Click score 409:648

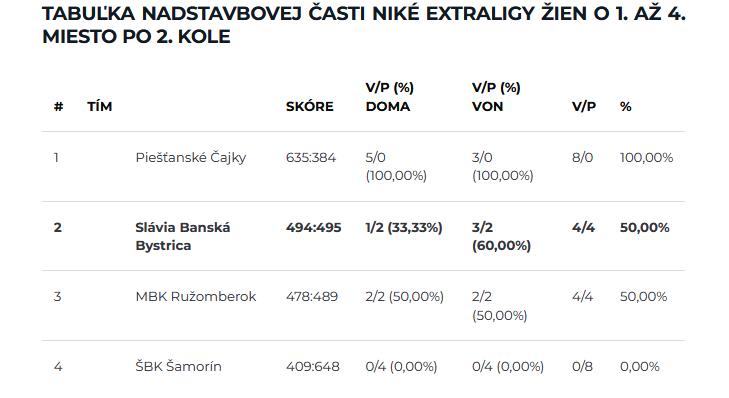click(313, 366)
